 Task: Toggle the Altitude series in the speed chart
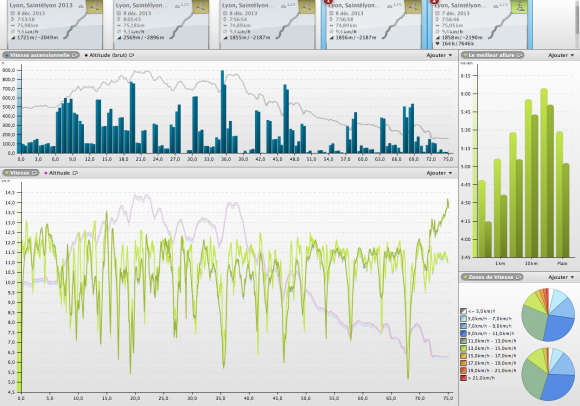[57, 173]
